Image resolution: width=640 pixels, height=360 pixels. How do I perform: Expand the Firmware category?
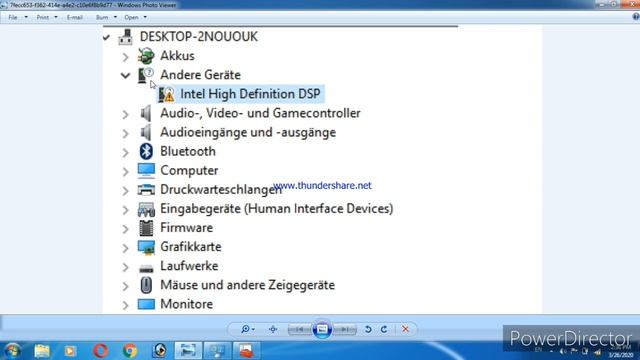coord(126,229)
